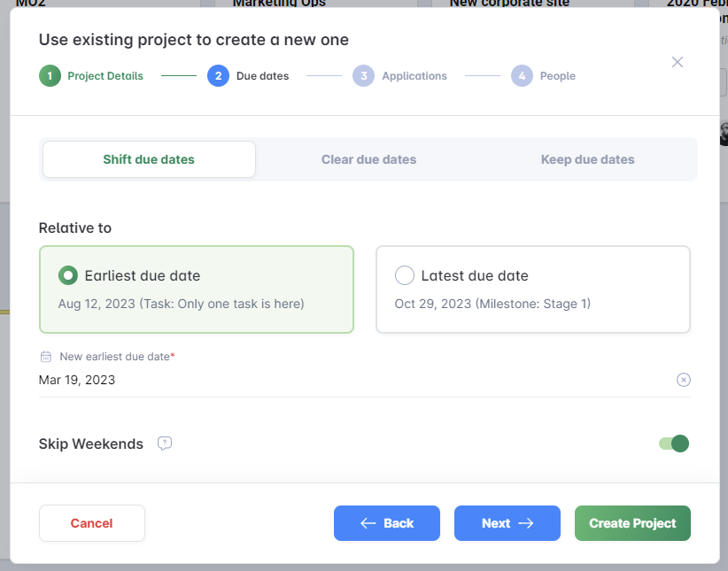Click the step 3 Applications circle

click(x=363, y=76)
